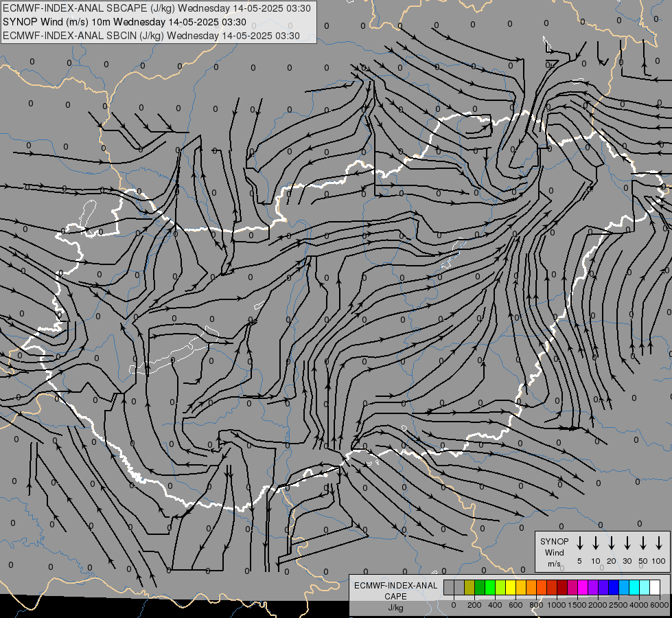The image size is (672, 618).
Task: Select the dark red 1000 J/kg swatch
Action: (562, 587)
